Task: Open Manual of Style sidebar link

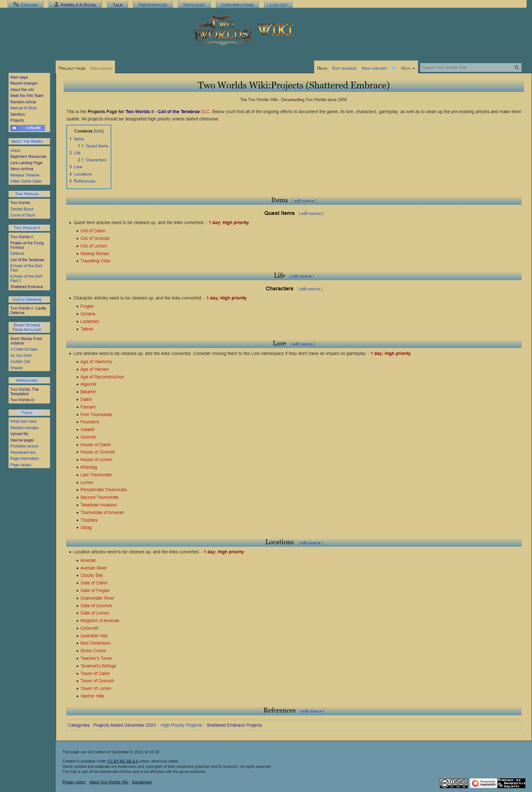Action: pos(23,108)
